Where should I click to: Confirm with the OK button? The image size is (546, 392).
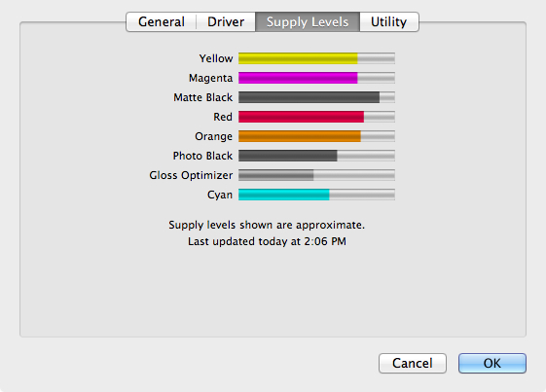click(492, 364)
